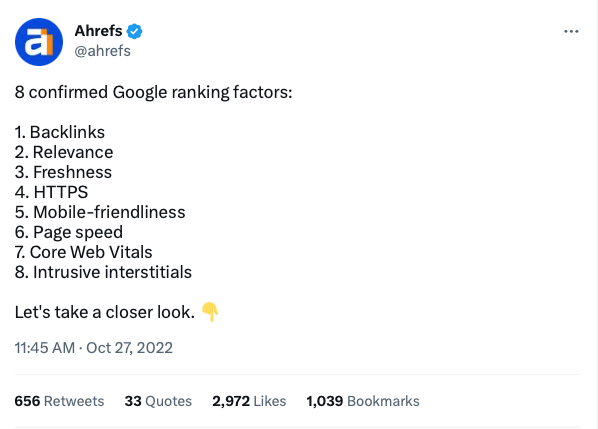Click the Oct 27, 2022 date
Image resolution: width=598 pixels, height=429 pixels.
click(x=129, y=348)
